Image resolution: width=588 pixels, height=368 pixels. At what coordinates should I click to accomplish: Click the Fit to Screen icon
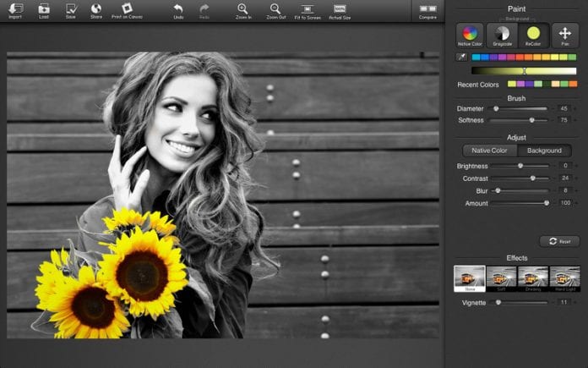pyautogui.click(x=307, y=9)
